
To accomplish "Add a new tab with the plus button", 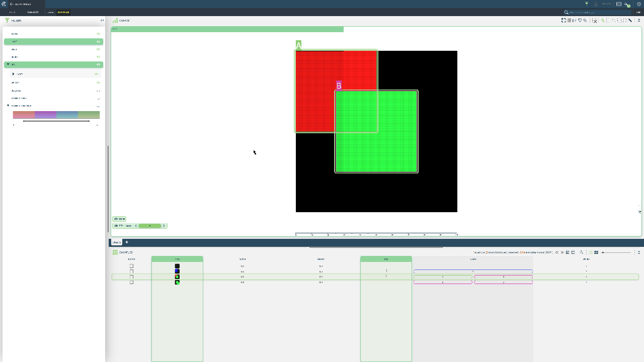I will (x=127, y=242).
